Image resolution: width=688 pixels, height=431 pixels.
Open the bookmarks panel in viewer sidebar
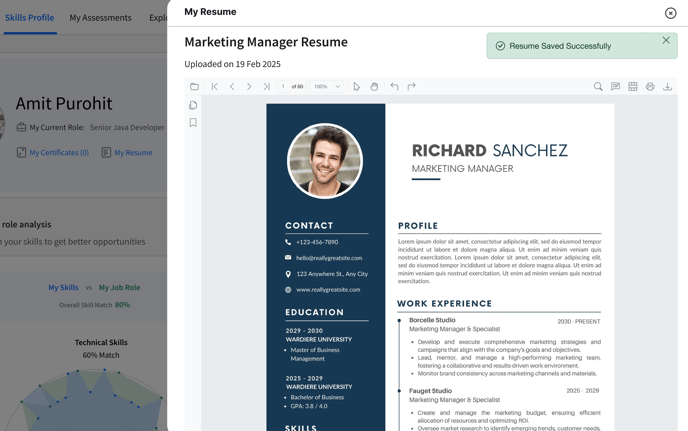pos(193,122)
